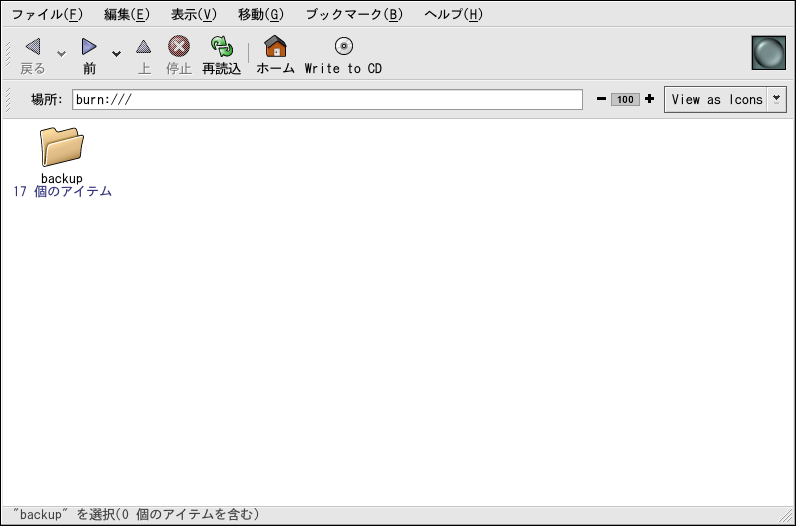This screenshot has height=526, width=796.
Task: Zoom out with the minus button
Action: 601,100
